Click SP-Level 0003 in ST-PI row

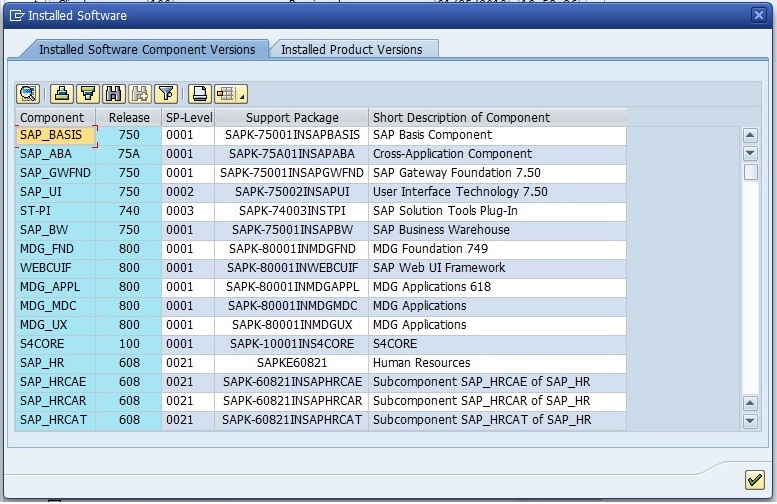point(188,211)
